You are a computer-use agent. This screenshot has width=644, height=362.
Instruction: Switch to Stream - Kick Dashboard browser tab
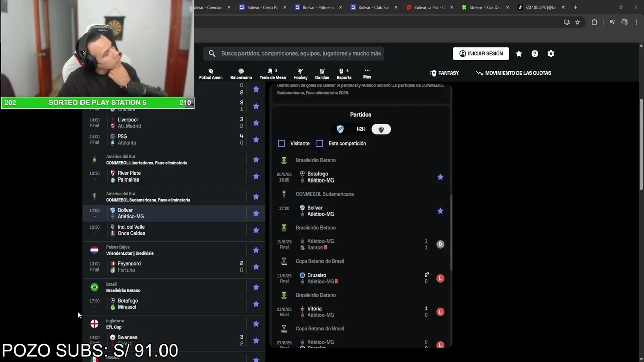[x=485, y=7]
